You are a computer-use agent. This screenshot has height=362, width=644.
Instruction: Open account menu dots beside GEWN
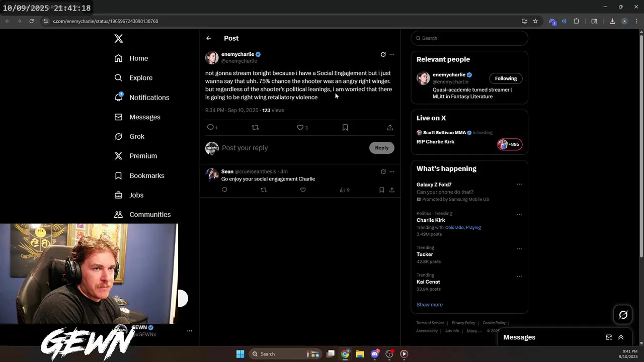pyautogui.click(x=190, y=331)
